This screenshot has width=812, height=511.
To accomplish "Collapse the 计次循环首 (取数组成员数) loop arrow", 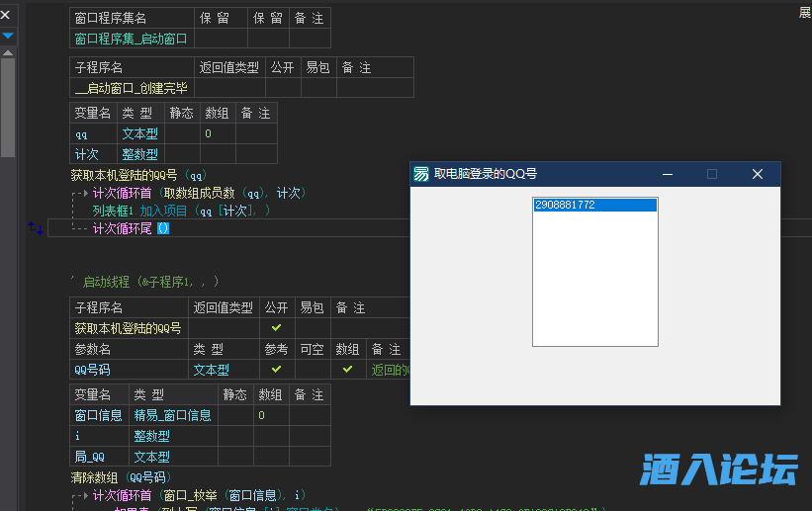I will click(x=84, y=194).
